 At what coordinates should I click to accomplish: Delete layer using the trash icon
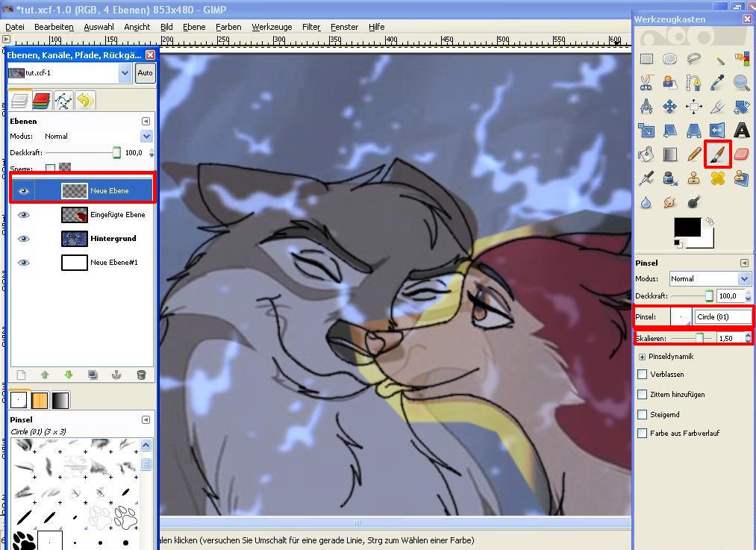click(x=141, y=375)
